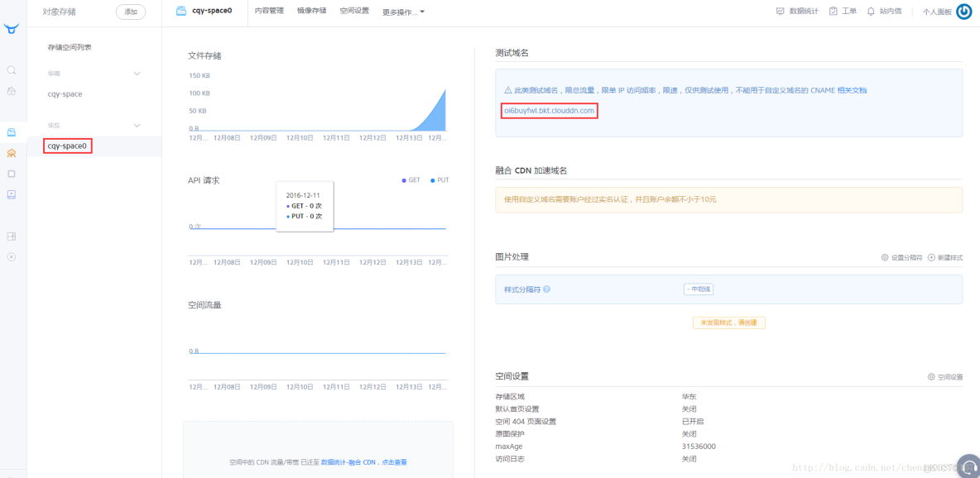Click the 添加 button to add a space
The width and height of the screenshot is (980, 478).
[131, 12]
